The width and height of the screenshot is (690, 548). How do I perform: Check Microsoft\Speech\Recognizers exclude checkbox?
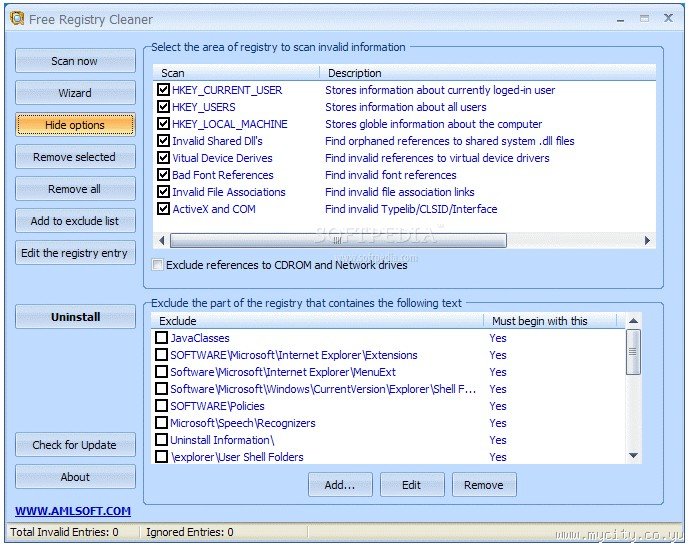(x=161, y=423)
